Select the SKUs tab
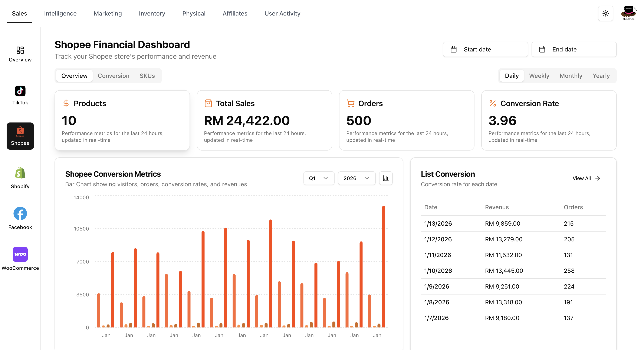The width and height of the screenshot is (644, 350). point(147,76)
